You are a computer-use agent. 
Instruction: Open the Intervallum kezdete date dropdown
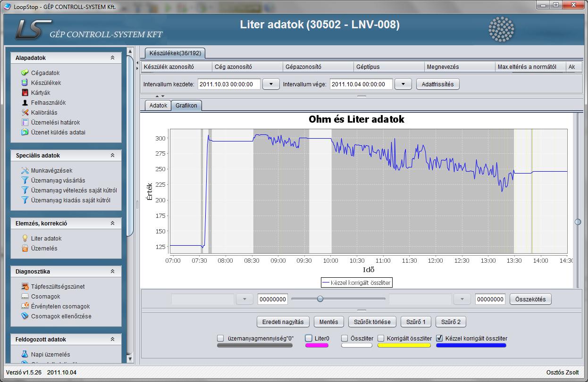[271, 84]
